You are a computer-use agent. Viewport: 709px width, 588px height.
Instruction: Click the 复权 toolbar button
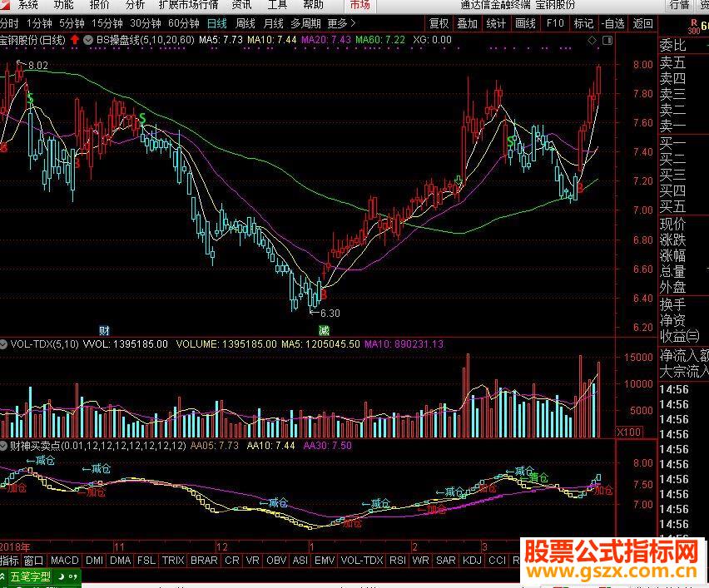click(439, 23)
